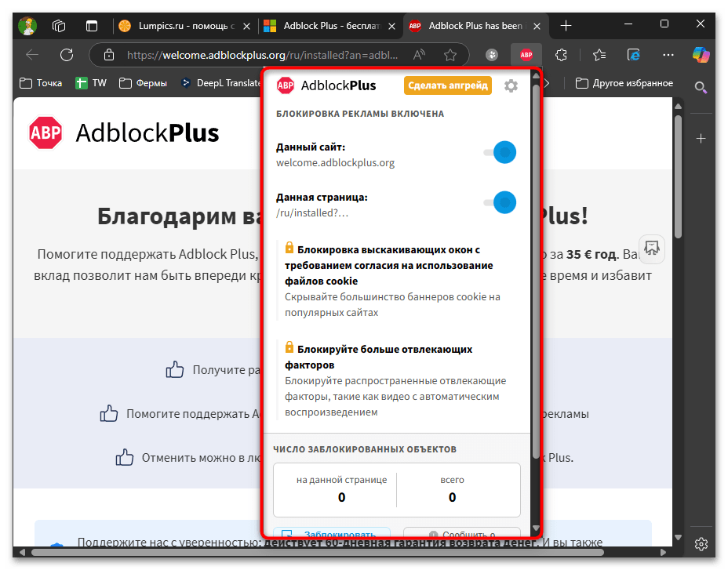Expand the bookmarks bar overflow chevron
This screenshot has width=728, height=570.
point(547,83)
